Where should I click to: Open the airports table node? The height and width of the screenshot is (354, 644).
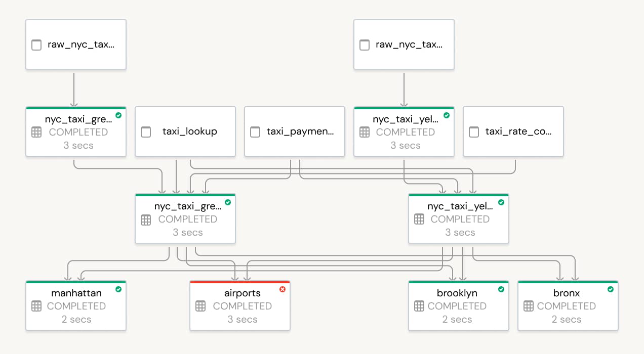pos(240,306)
